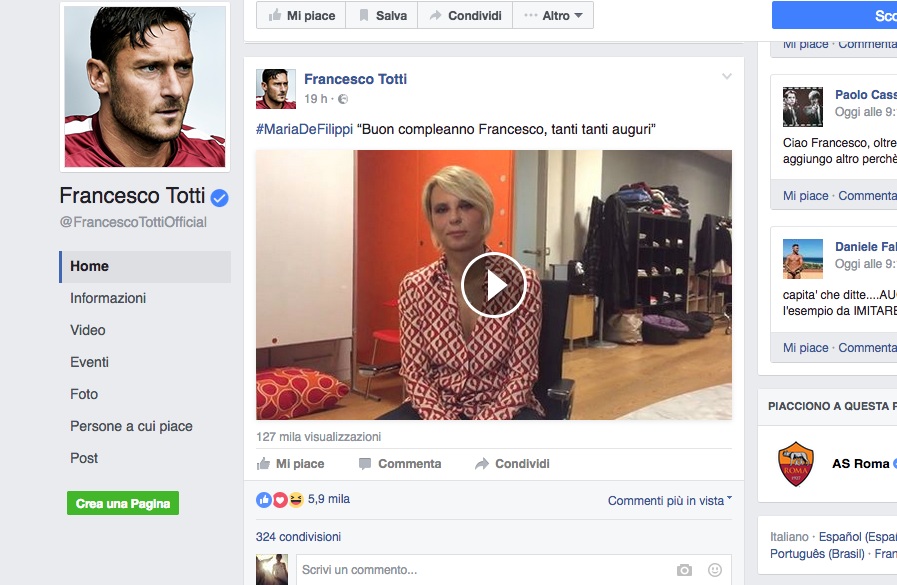The width and height of the screenshot is (897, 585).
Task: Toggle Mi piace on the page header
Action: pyautogui.click(x=301, y=16)
